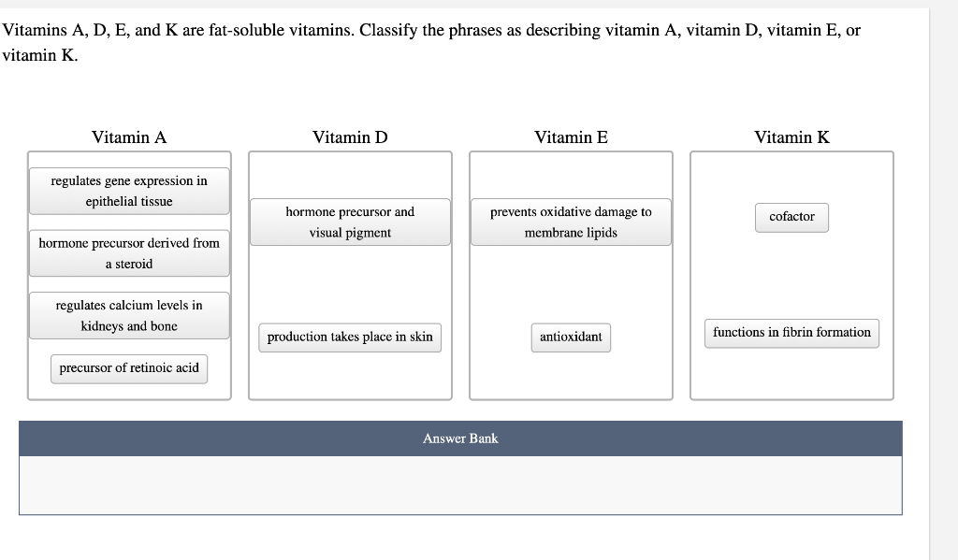Select 'regulates gene expression in epithelial tissue' tile
Image resolution: width=958 pixels, height=560 pixels.
pos(129,191)
